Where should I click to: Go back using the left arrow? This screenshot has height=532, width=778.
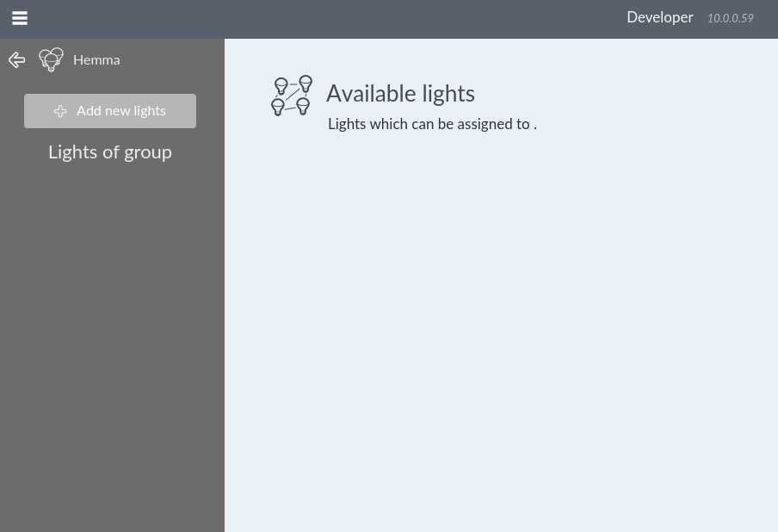[x=16, y=60]
